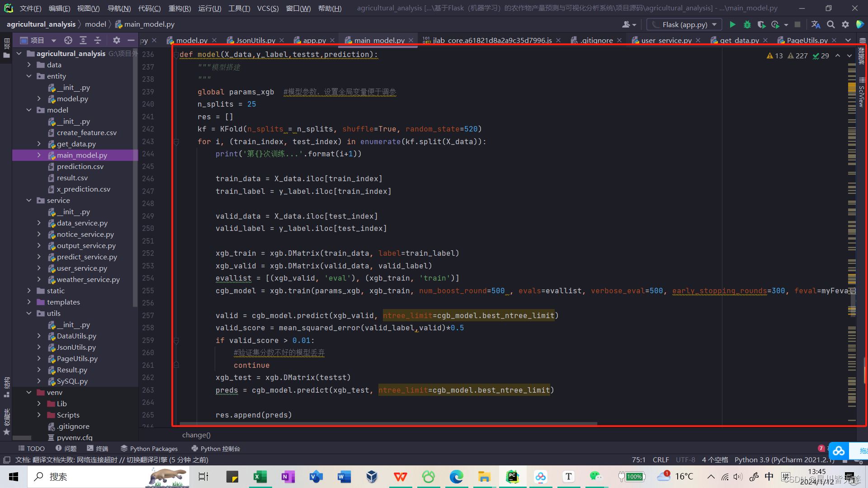
Task: Open the 运行(U) menu
Action: [x=209, y=8]
